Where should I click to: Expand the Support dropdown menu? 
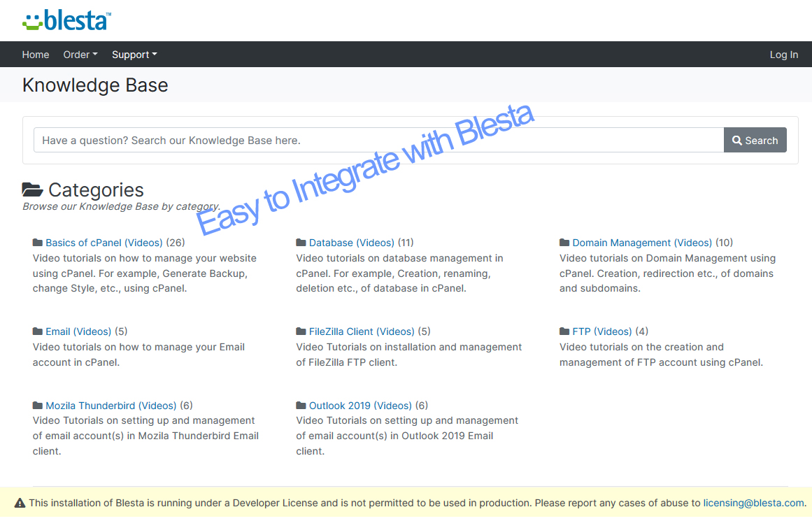135,55
